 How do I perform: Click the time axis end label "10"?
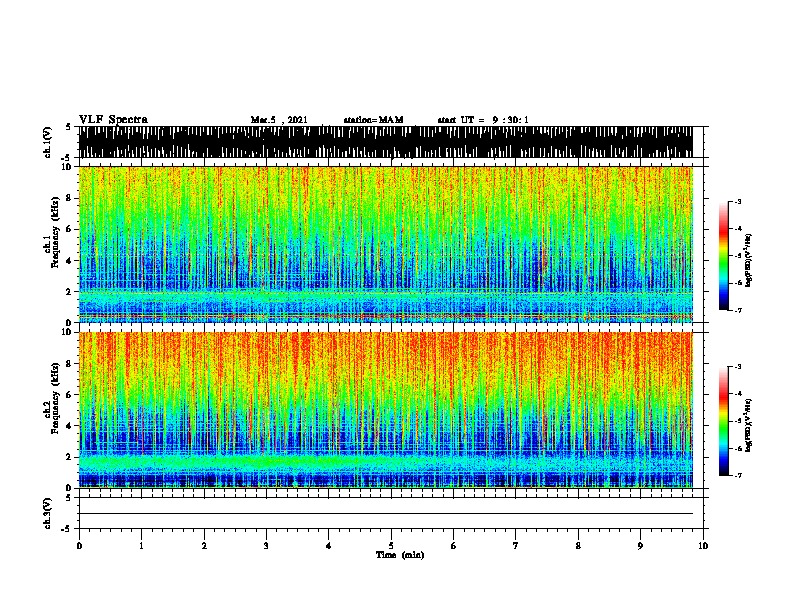pos(703,546)
